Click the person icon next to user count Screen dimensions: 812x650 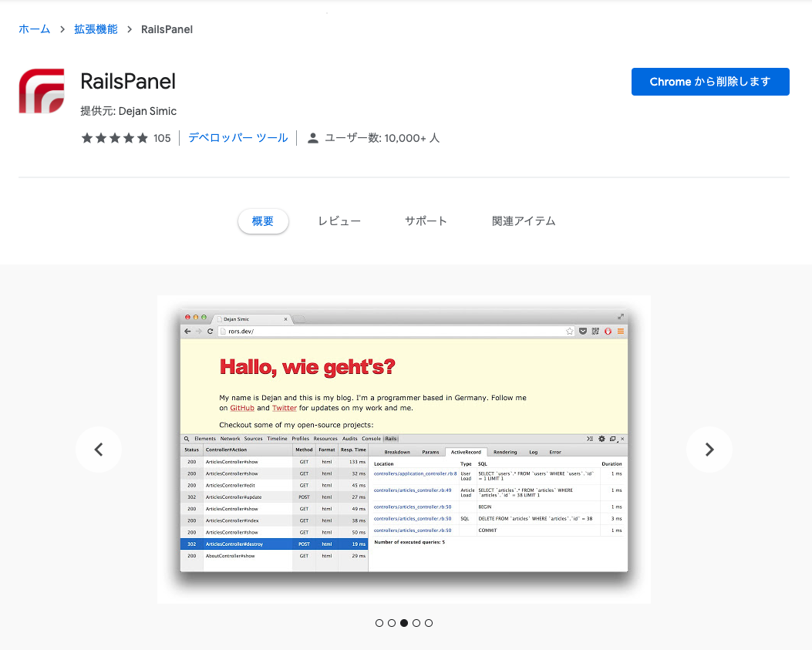313,138
